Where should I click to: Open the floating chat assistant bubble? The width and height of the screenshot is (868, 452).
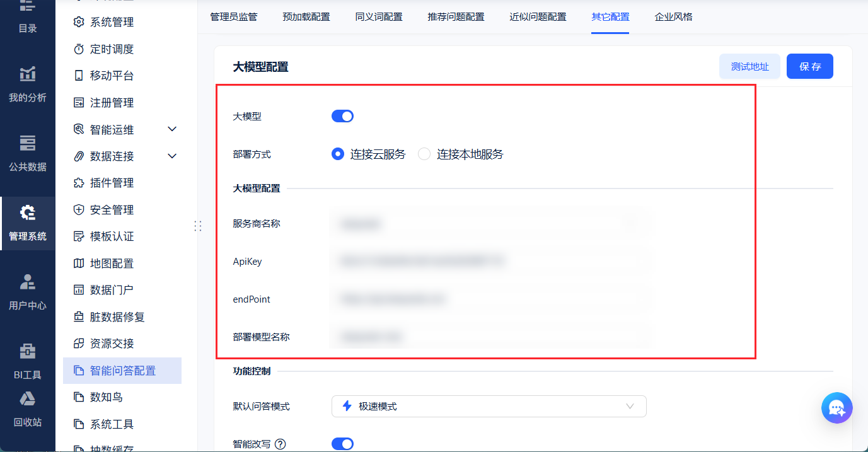coord(837,408)
